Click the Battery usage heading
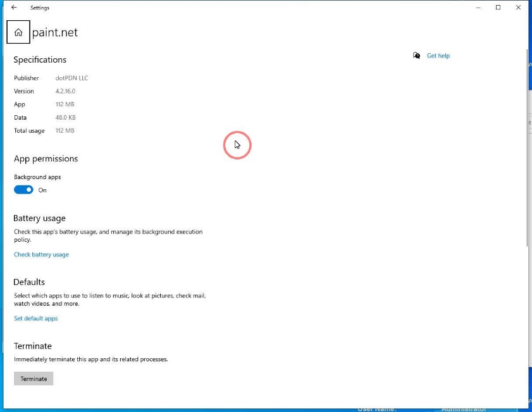The image size is (532, 412). click(x=39, y=218)
